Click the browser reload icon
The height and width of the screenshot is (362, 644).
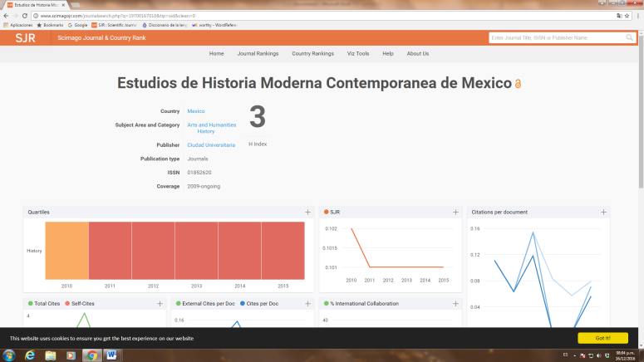point(24,16)
